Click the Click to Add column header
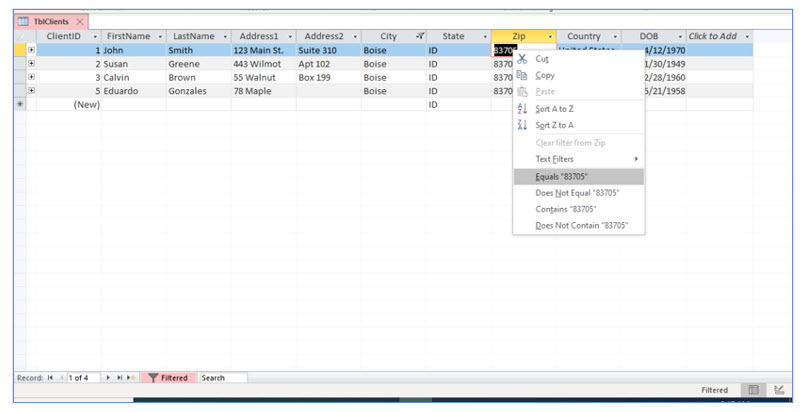The image size is (804, 412). (719, 36)
